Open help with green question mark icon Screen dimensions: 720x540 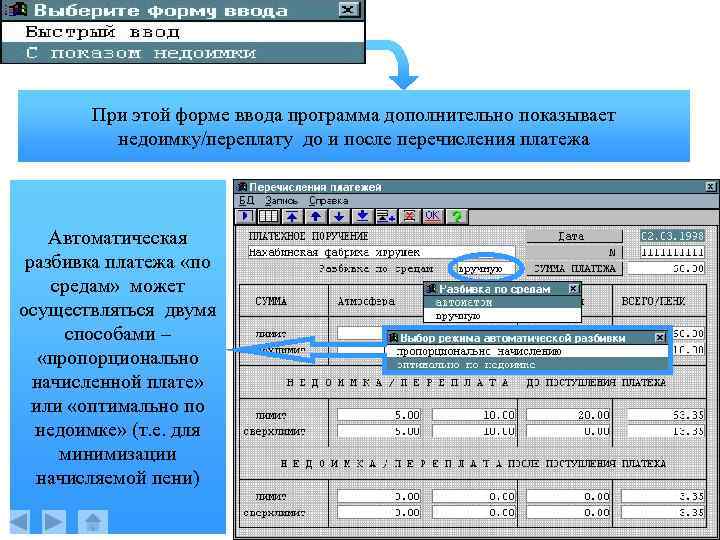456,216
